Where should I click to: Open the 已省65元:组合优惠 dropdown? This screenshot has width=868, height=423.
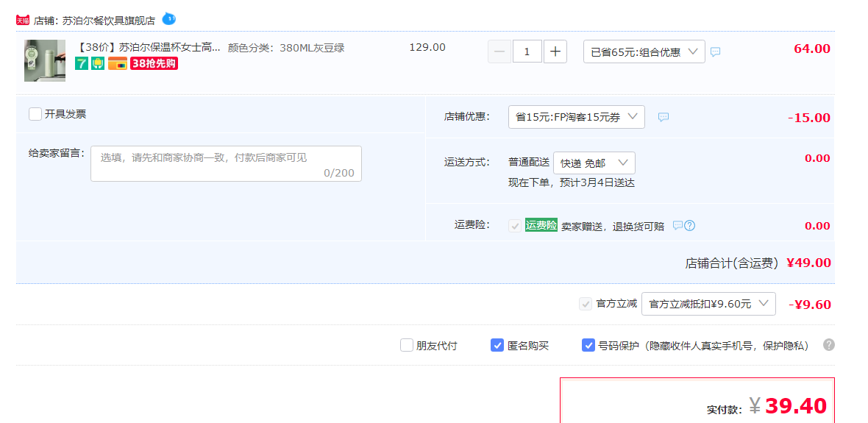pos(644,52)
